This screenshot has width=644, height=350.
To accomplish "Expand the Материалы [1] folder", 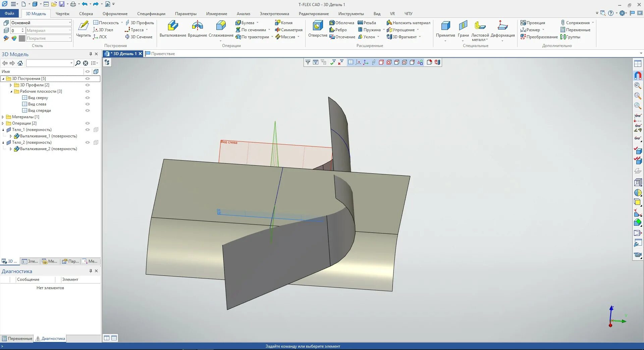I will point(3,117).
